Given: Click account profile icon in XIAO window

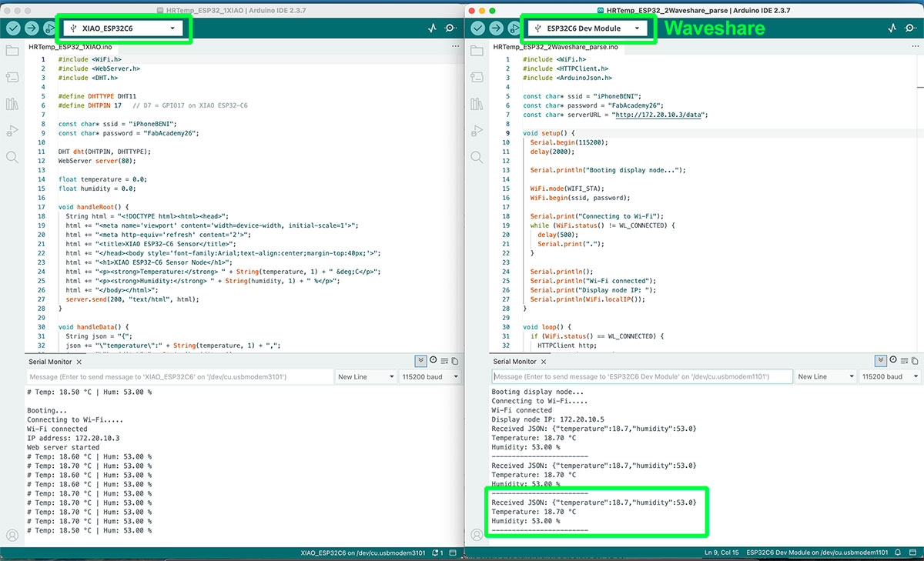Looking at the screenshot, I should pyautogui.click(x=12, y=536).
